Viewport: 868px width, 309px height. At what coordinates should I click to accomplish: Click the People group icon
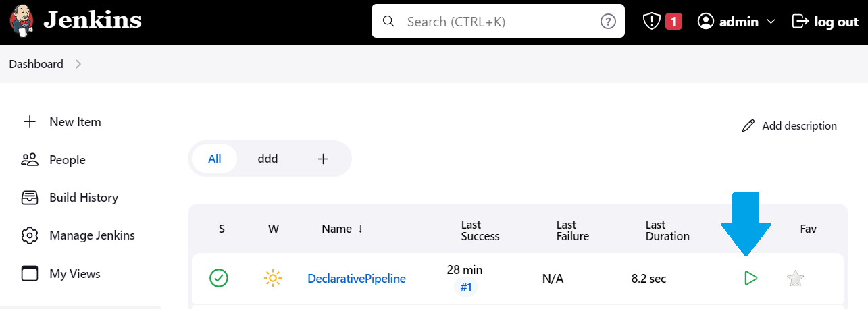click(x=29, y=160)
